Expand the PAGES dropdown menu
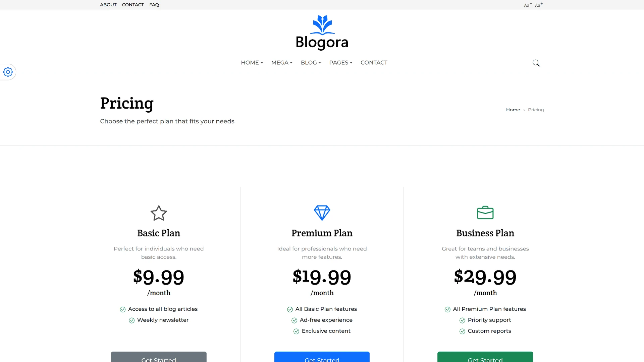 click(x=341, y=63)
